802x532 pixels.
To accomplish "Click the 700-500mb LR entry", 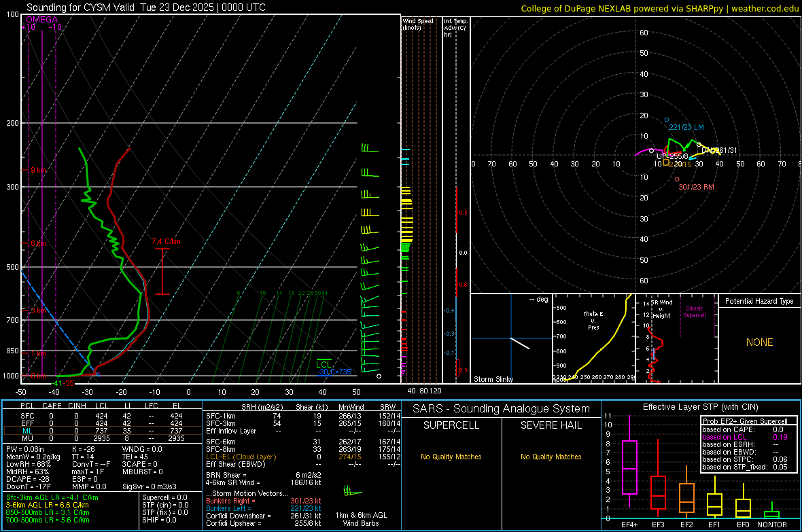I will click(48, 520).
